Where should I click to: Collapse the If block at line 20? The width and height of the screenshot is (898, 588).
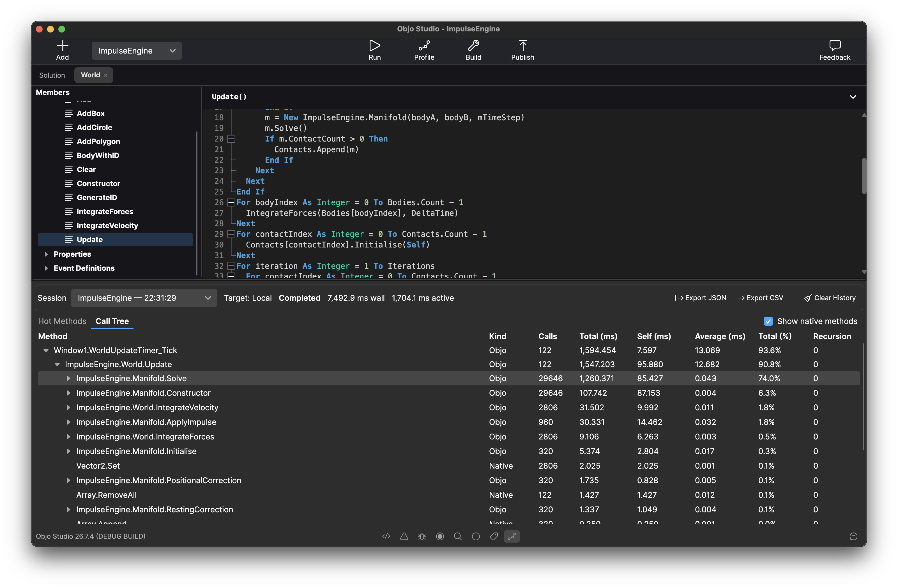click(231, 139)
